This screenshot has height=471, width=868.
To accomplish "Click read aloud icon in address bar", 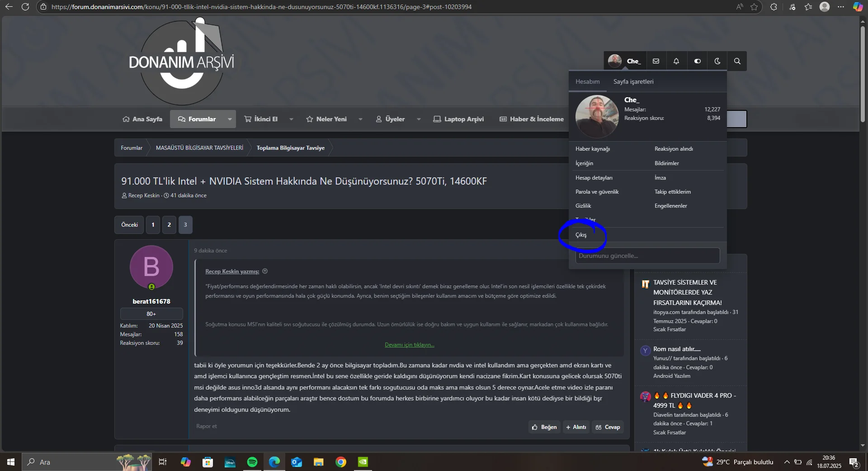I will [740, 7].
